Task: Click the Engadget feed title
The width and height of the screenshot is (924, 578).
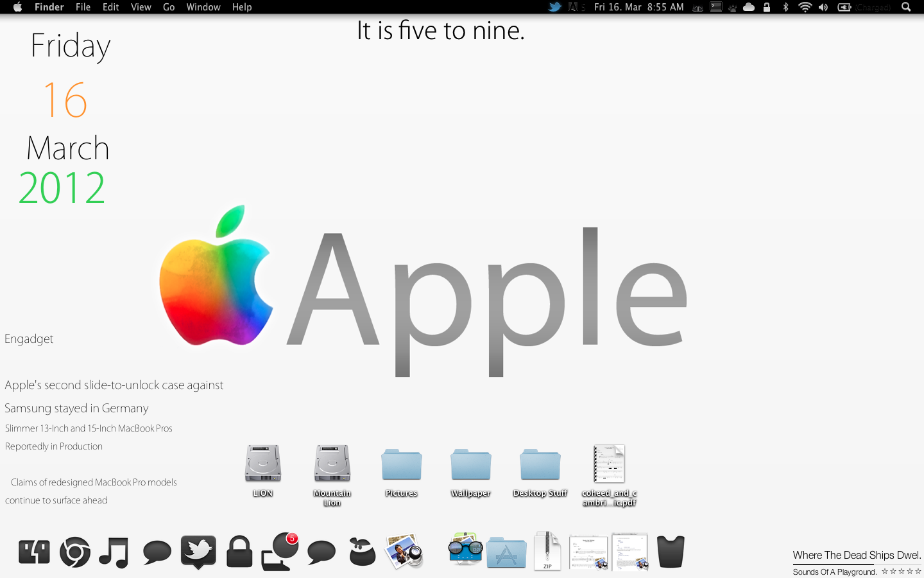Action: tap(29, 338)
